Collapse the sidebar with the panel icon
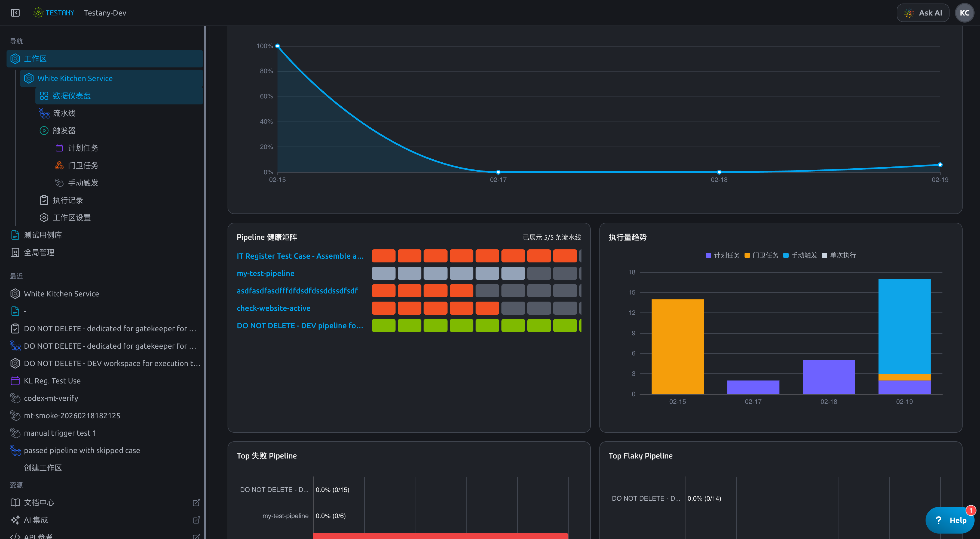 pos(15,13)
